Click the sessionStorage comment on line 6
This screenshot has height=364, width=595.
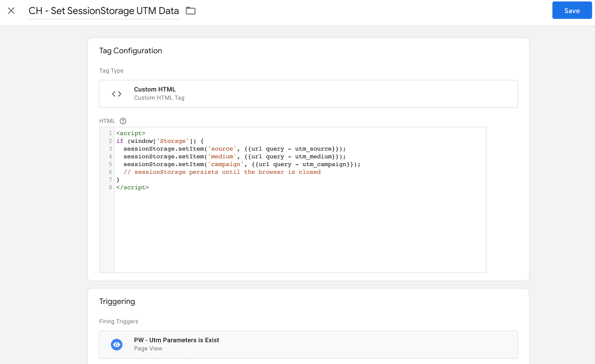(x=222, y=172)
